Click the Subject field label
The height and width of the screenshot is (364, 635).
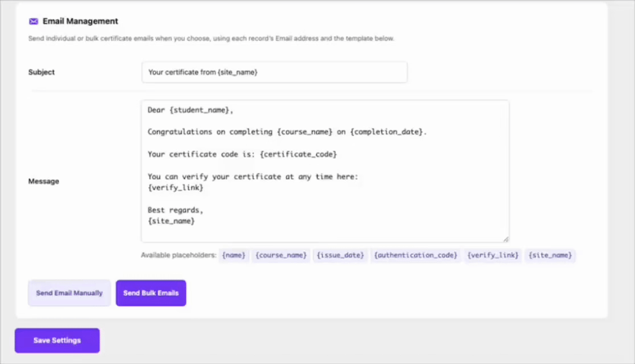[42, 72]
